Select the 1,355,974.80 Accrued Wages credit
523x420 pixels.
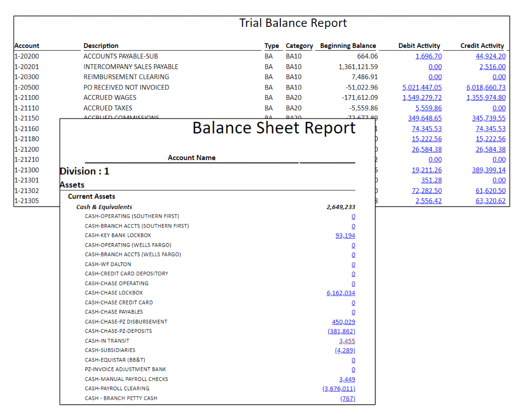click(x=486, y=97)
